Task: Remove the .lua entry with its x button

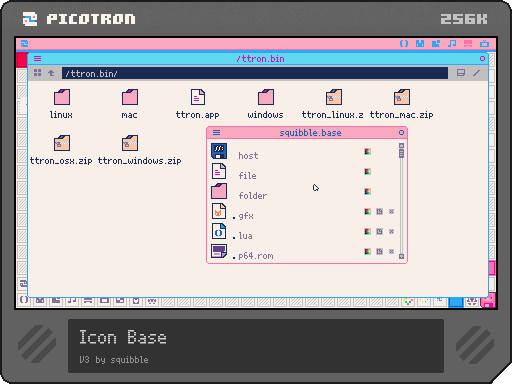Action: tap(391, 232)
